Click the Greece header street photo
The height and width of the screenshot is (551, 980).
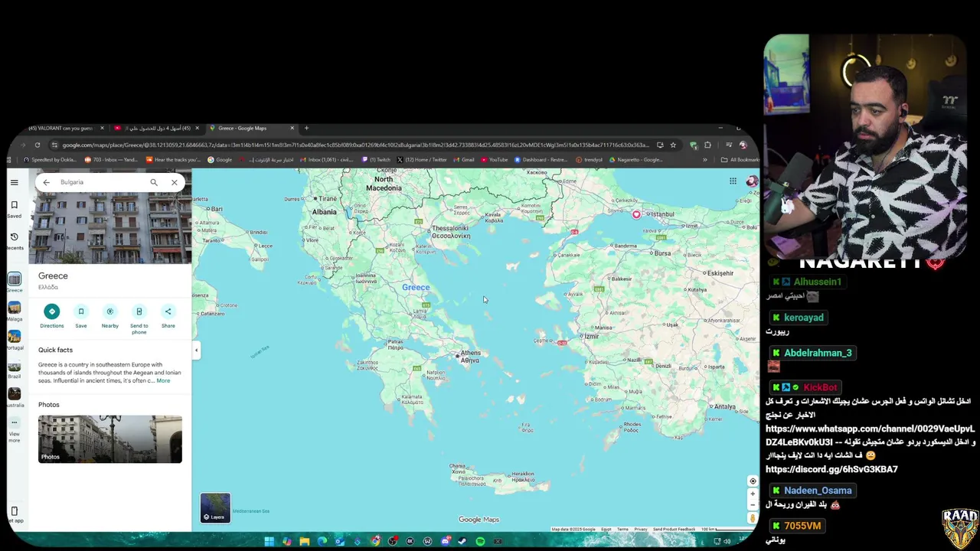pos(110,227)
